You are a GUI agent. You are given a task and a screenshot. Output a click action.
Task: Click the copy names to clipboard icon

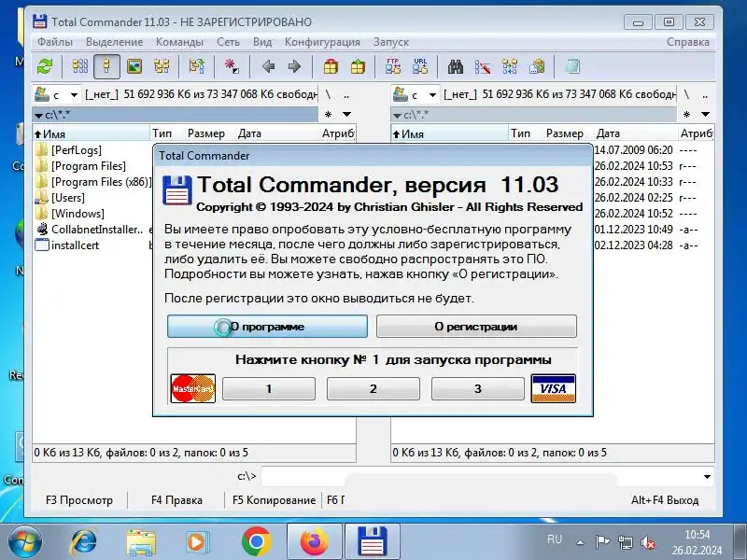pyautogui.click(x=537, y=66)
